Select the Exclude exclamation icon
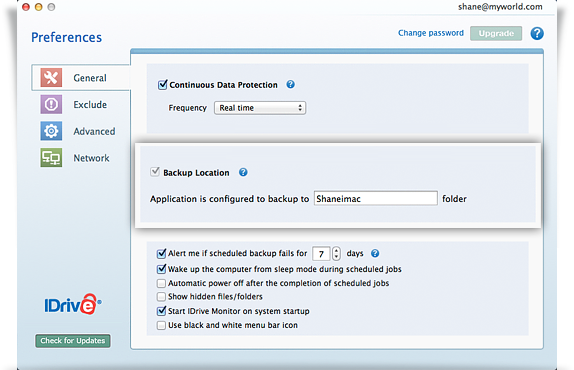Image resolution: width=574 pixels, height=370 pixels. pyautogui.click(x=51, y=104)
